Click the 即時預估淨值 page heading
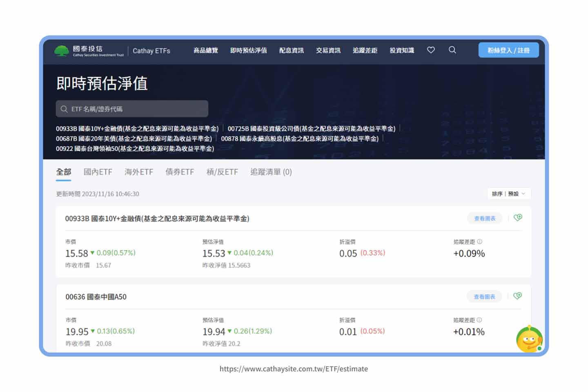This screenshot has height=392, width=588. [102, 83]
